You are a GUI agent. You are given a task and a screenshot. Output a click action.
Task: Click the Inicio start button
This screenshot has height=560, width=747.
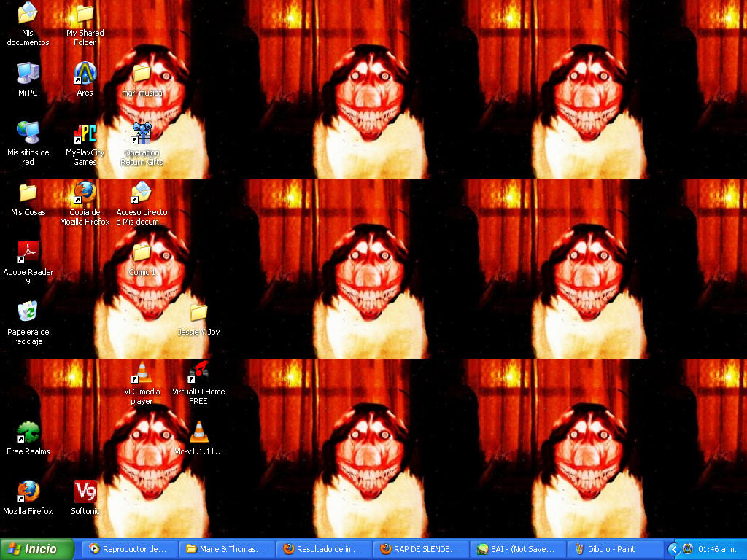click(37, 549)
